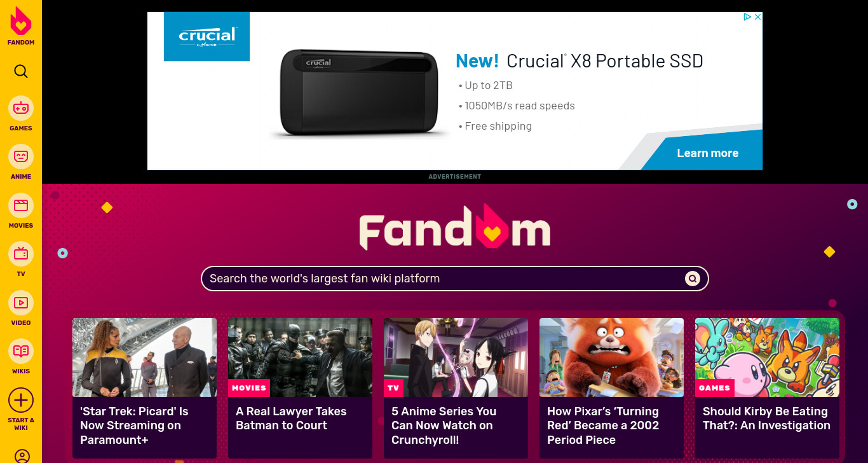
Task: Open the Turning Red article thumbnail
Action: pos(611,357)
